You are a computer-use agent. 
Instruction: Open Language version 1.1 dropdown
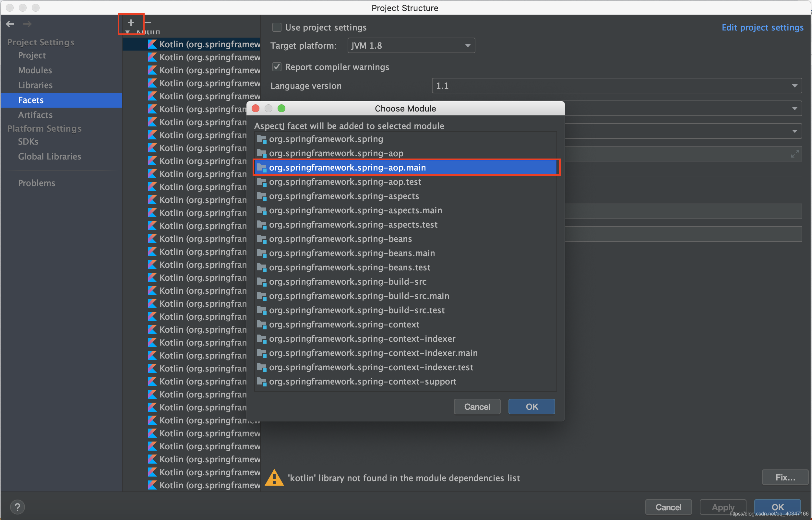616,86
